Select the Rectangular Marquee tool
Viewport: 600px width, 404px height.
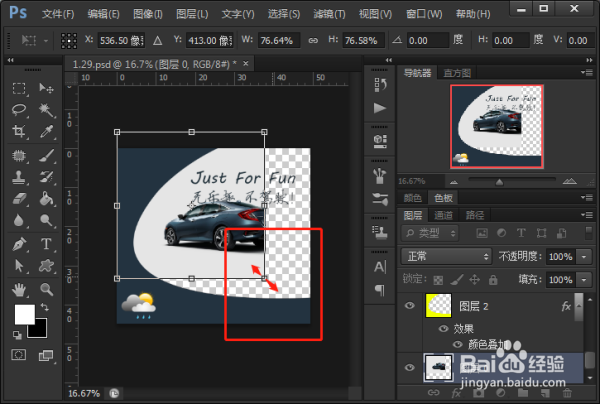coord(19,89)
